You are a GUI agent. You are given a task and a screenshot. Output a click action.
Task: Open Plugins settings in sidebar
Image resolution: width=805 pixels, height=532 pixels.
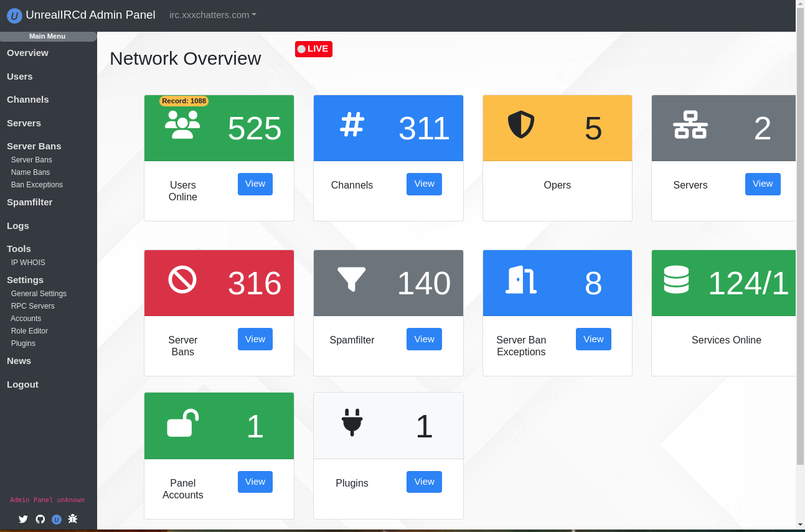click(x=23, y=343)
